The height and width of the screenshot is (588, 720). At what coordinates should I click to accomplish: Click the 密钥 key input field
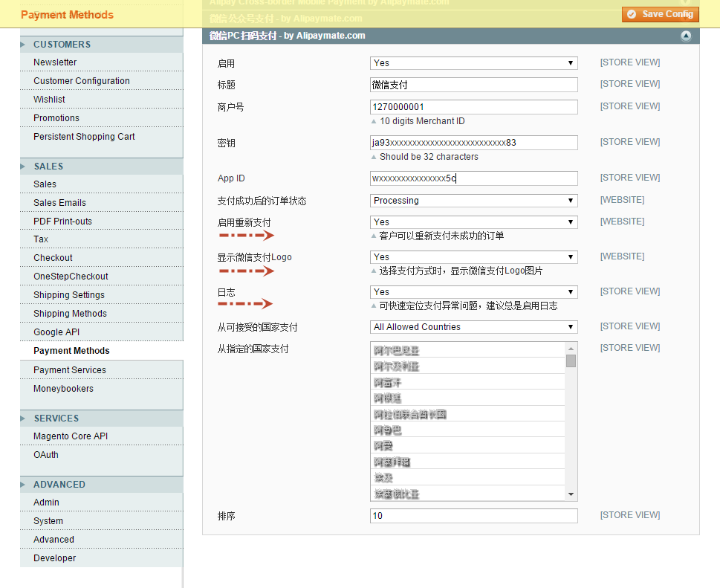coord(473,143)
